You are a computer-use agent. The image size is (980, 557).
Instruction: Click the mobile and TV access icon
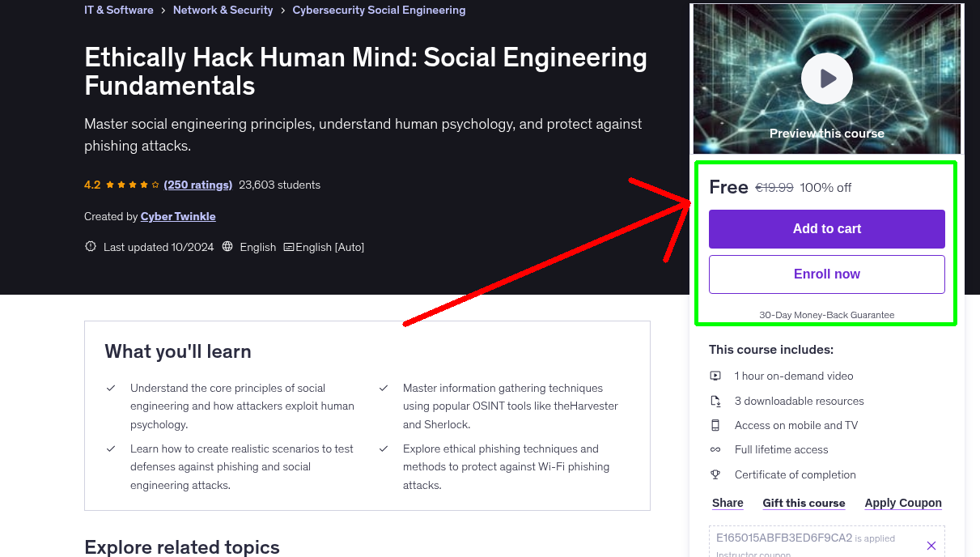tap(715, 425)
